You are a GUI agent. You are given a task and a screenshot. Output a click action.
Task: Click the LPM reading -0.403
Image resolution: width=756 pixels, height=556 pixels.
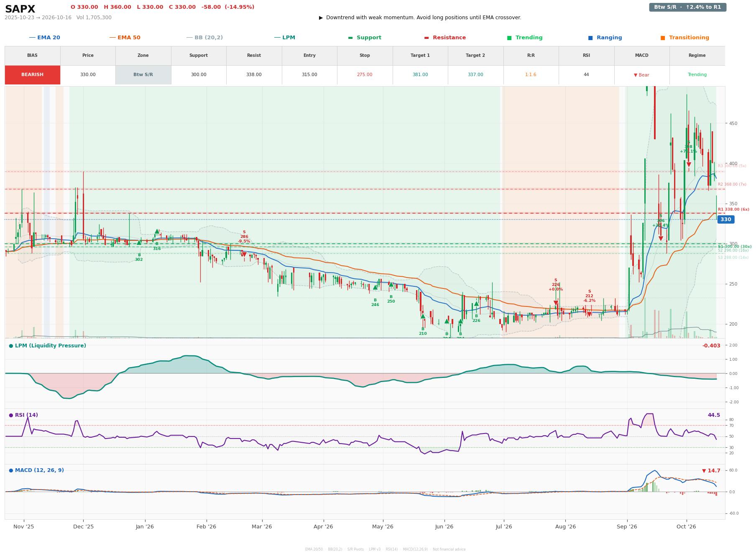click(711, 346)
